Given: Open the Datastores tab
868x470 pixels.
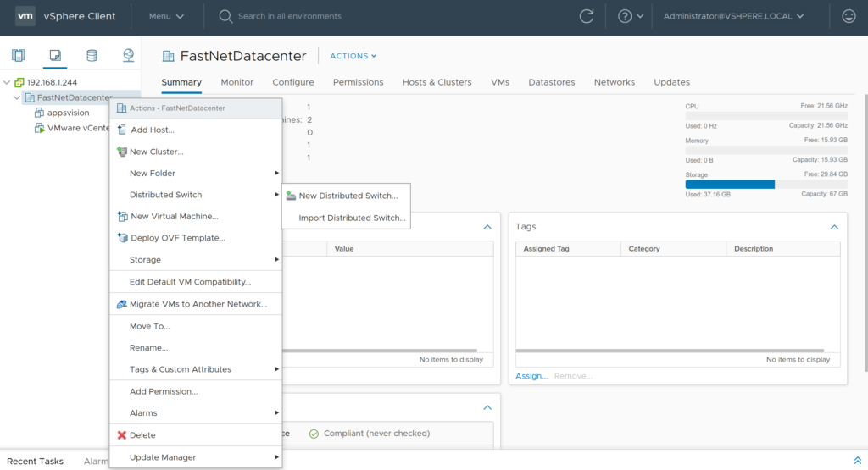Looking at the screenshot, I should point(551,82).
